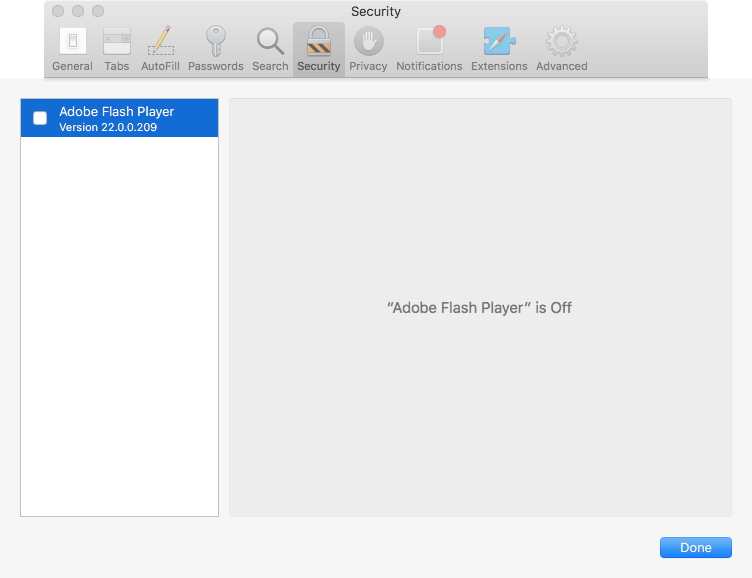Open the Extensions puzzle piece pane

(x=499, y=49)
